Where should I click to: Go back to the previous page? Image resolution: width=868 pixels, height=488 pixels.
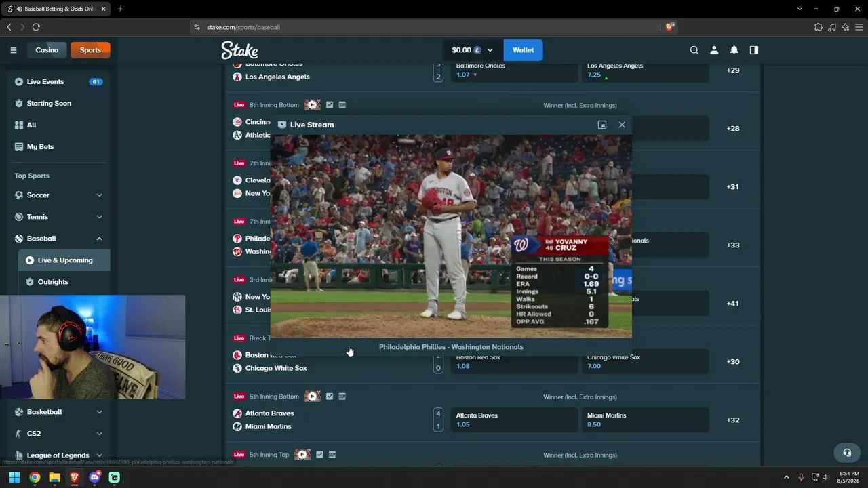pos(9,27)
